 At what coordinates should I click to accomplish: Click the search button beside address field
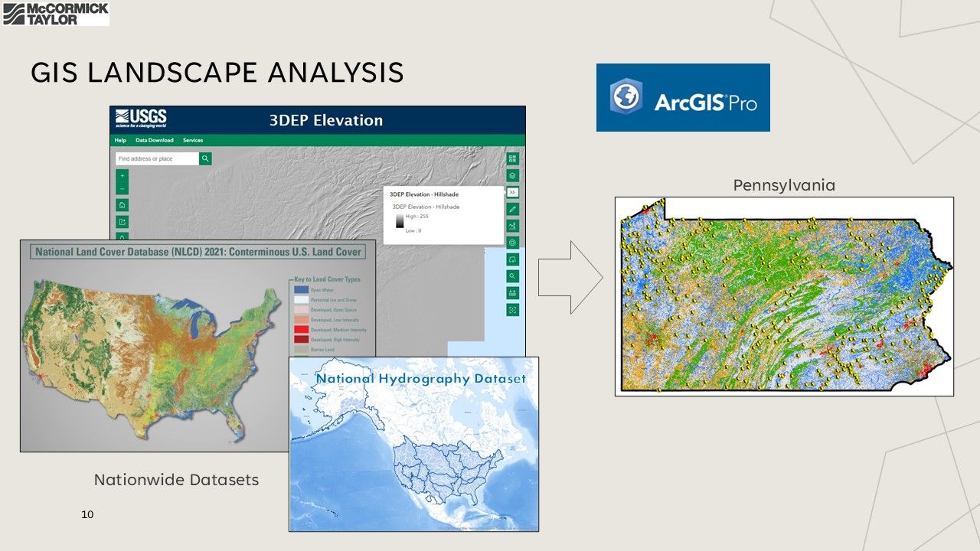pyautogui.click(x=205, y=158)
